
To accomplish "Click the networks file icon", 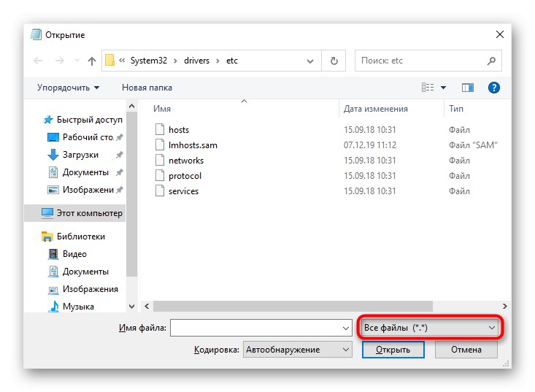I will click(x=160, y=160).
